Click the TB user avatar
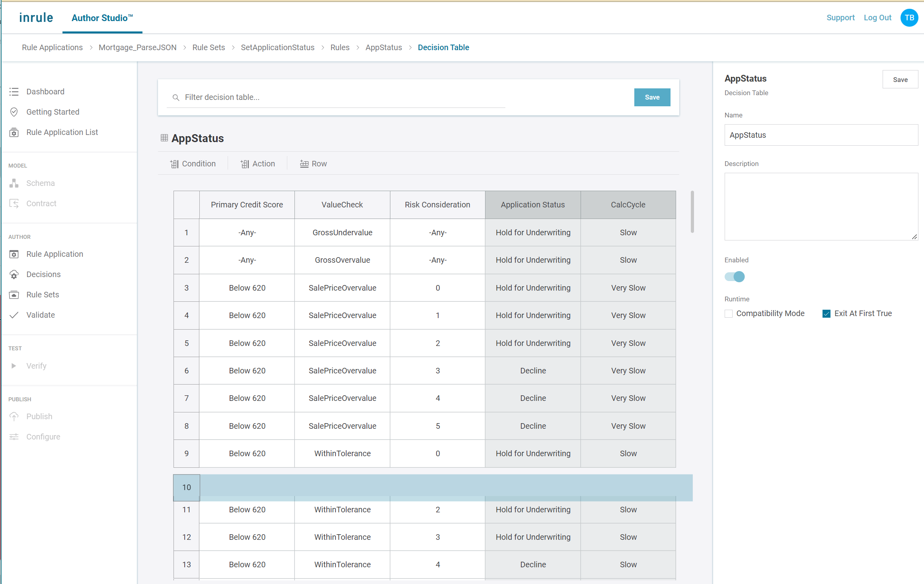924x584 pixels. (909, 18)
